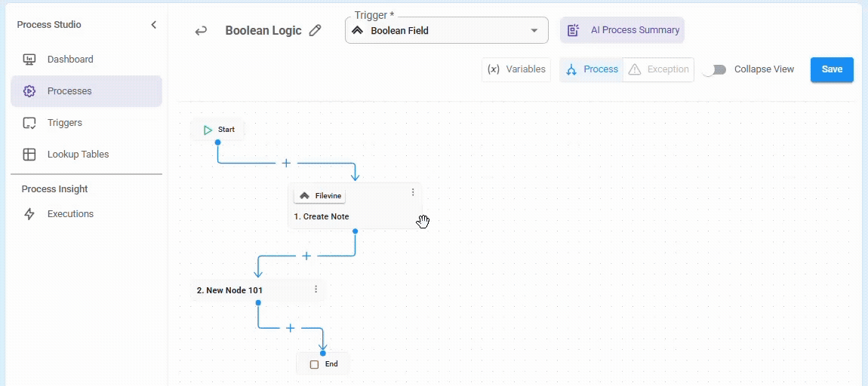Click the back arrow icon beside Boolean Logic

[x=201, y=31]
